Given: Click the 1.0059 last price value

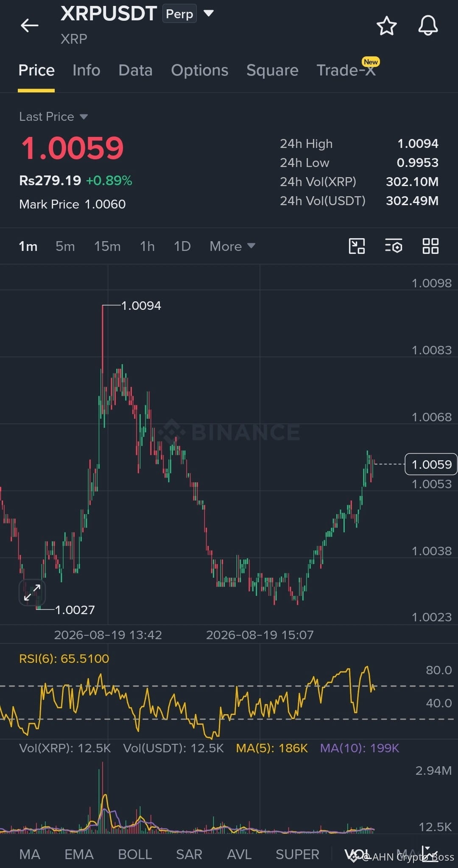Looking at the screenshot, I should 72,148.
